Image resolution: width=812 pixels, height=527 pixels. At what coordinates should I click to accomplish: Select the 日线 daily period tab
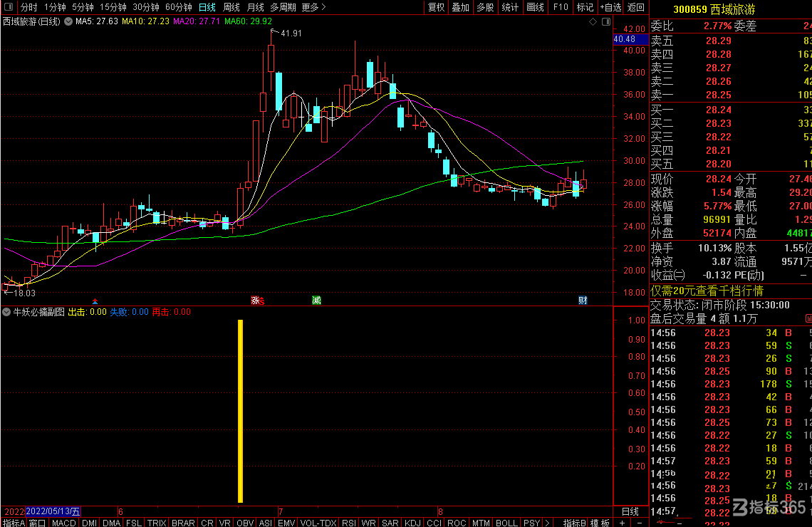click(x=207, y=7)
